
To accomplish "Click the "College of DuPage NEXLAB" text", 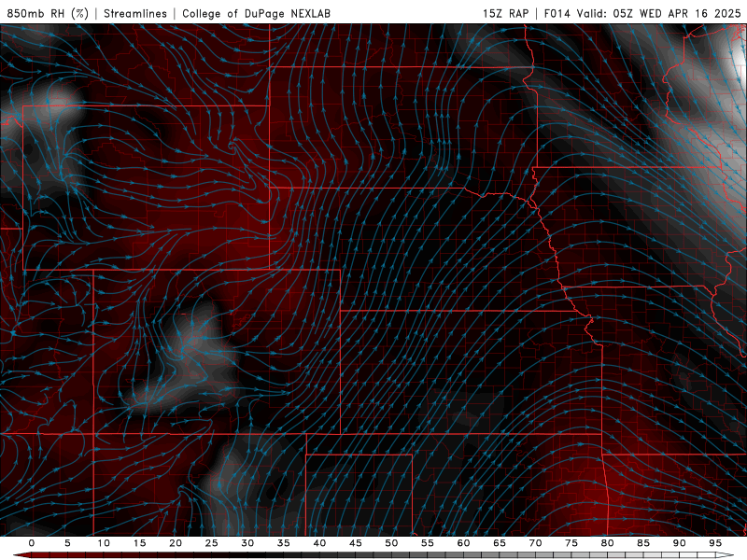I will pyautogui.click(x=256, y=13).
